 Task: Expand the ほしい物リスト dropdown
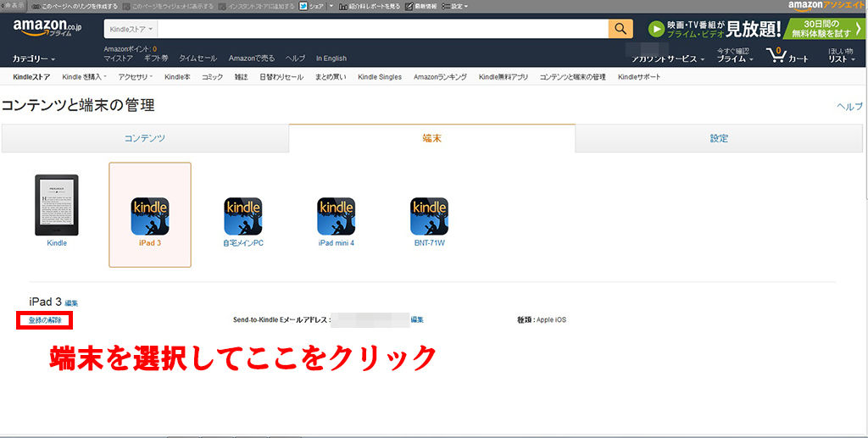tap(842, 55)
